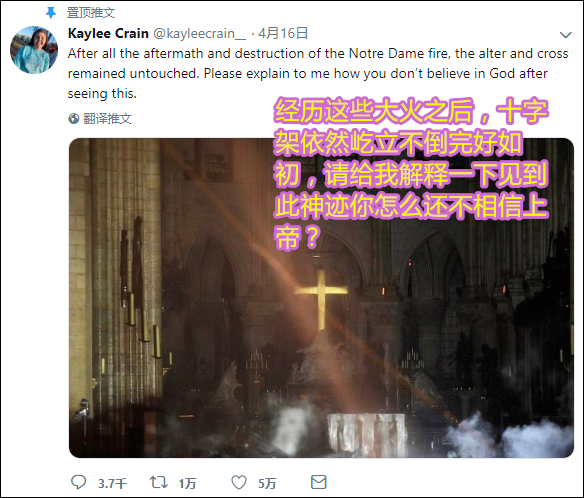The height and width of the screenshot is (498, 584).
Task: Click the 置顶推文 pinned tweet label
Action: [91, 13]
